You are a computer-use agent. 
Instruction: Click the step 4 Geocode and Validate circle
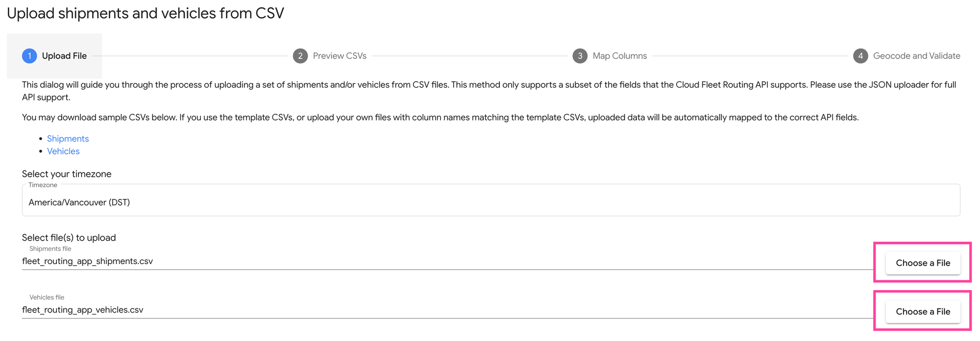[x=860, y=55]
